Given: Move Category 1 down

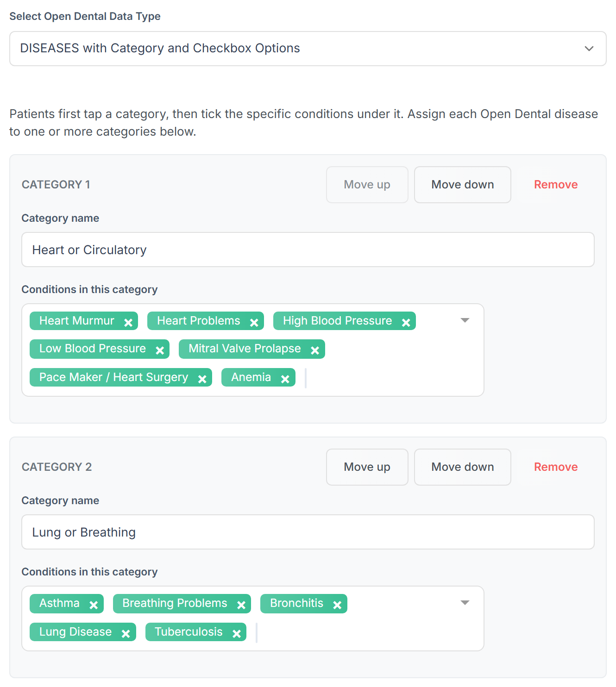Looking at the screenshot, I should tap(463, 185).
